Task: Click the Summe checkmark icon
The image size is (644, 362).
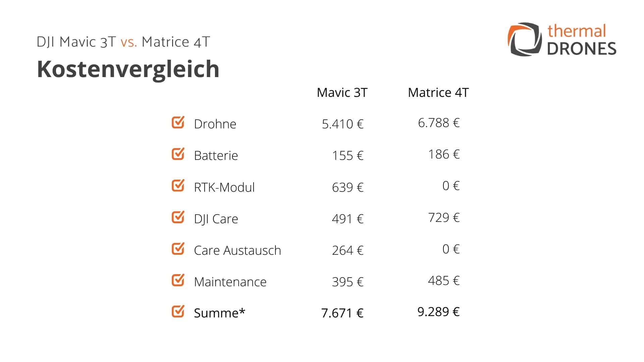Action: pos(178,311)
